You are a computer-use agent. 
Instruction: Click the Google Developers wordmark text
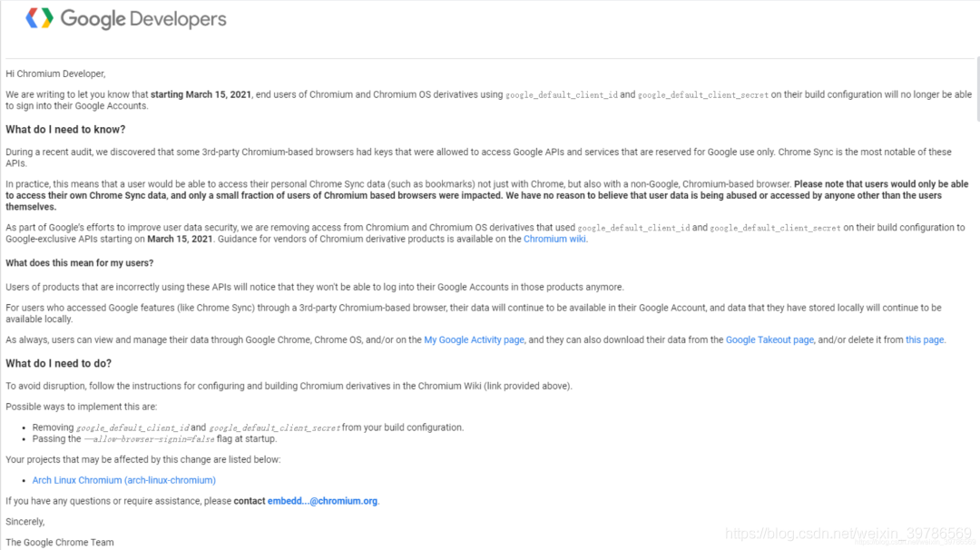pyautogui.click(x=143, y=19)
